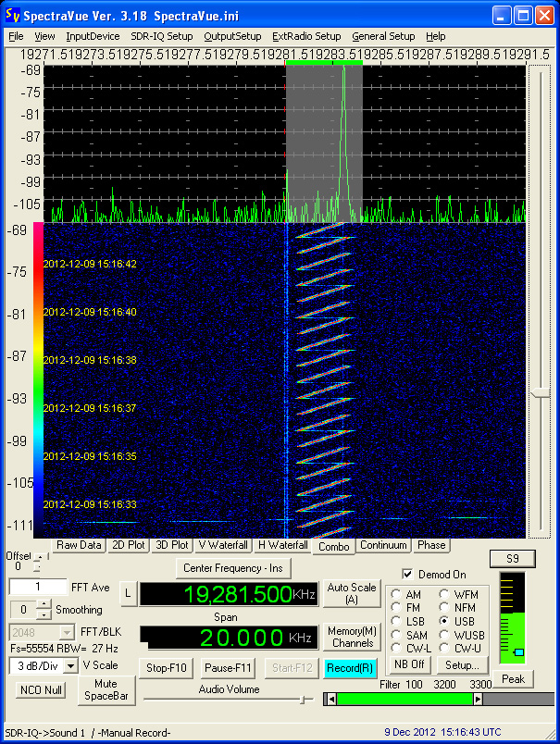Select WFM demodulation mode
This screenshot has width=560, height=744.
pos(444,594)
